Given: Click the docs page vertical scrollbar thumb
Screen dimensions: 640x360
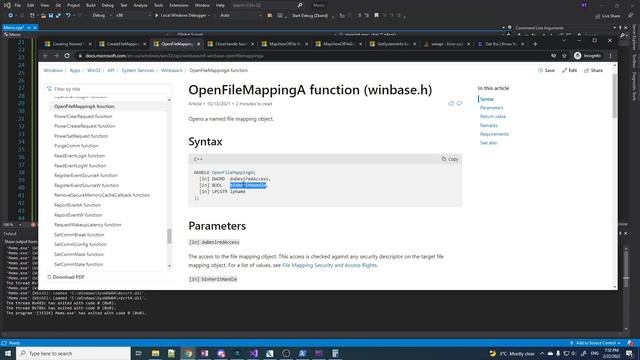Looking at the screenshot, I should 615,96.
